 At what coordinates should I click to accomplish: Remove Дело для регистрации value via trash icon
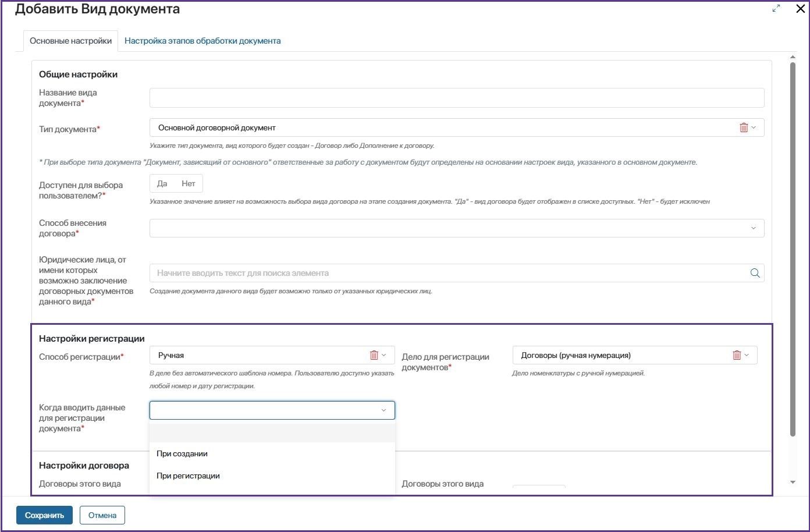point(737,355)
